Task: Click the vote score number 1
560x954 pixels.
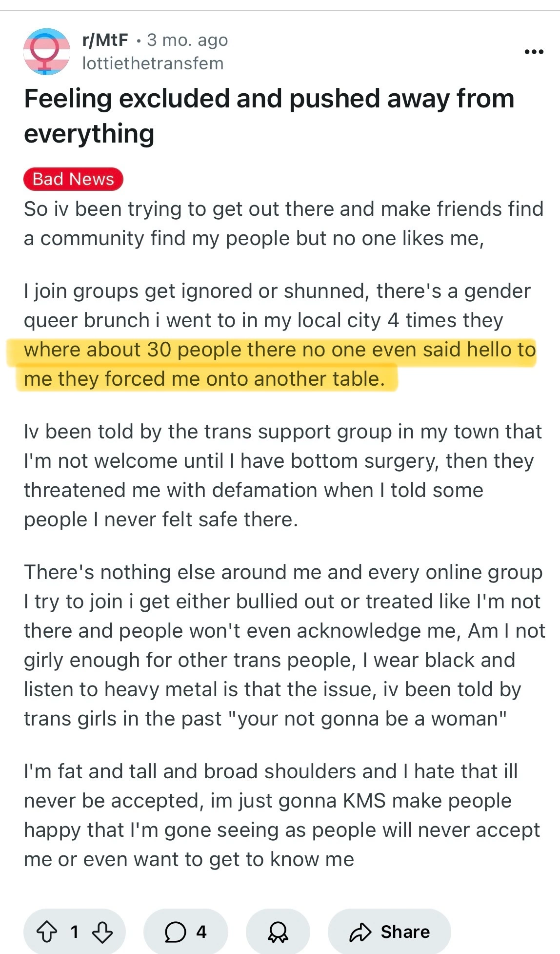Action: 75,932
